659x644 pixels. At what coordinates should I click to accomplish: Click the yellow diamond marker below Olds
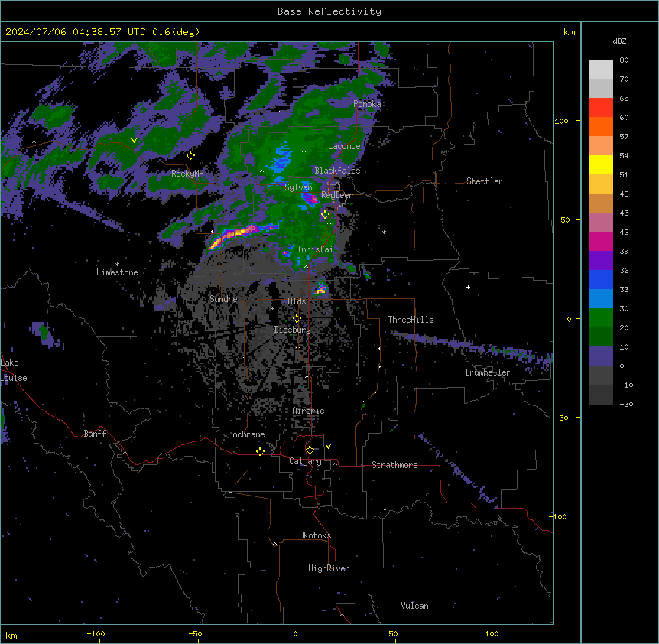[x=297, y=319]
